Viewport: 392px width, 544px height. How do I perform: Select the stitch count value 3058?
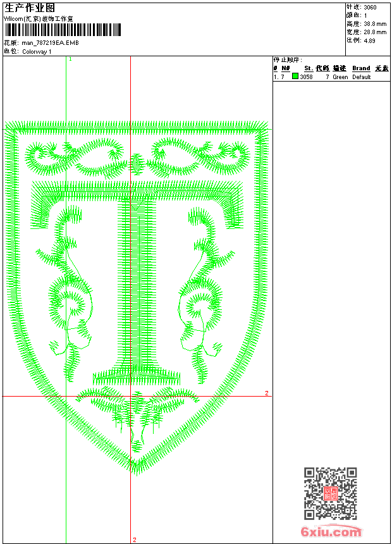pos(306,77)
